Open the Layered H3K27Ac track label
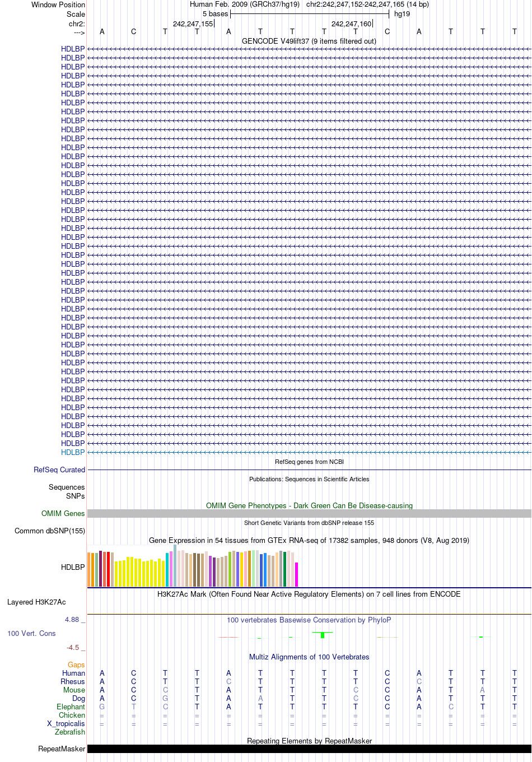532x762 pixels. point(36,602)
